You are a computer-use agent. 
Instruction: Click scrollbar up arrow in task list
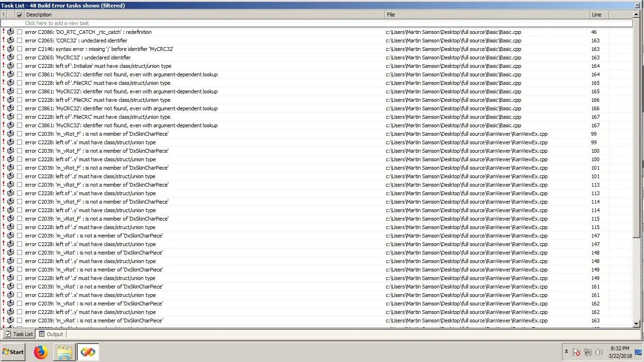pos(636,15)
